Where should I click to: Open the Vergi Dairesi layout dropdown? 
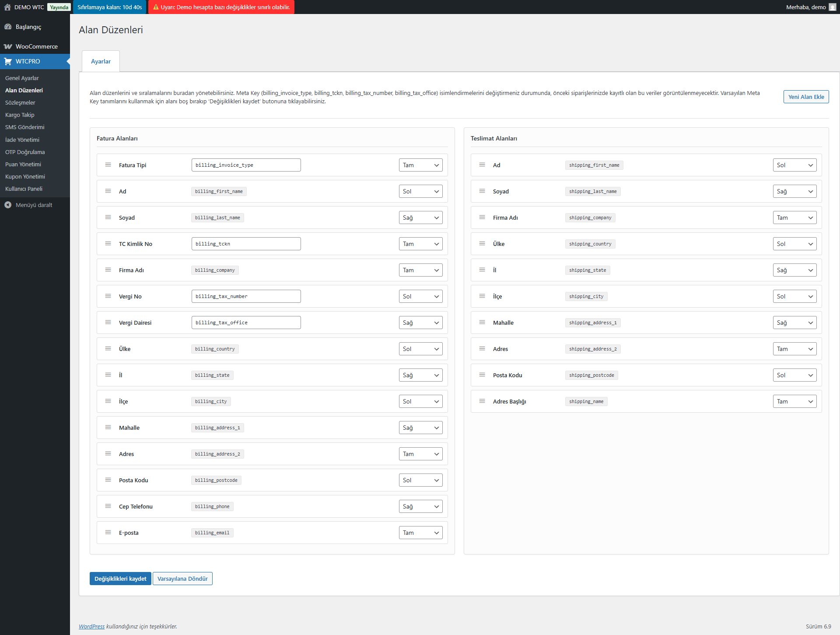click(x=420, y=323)
